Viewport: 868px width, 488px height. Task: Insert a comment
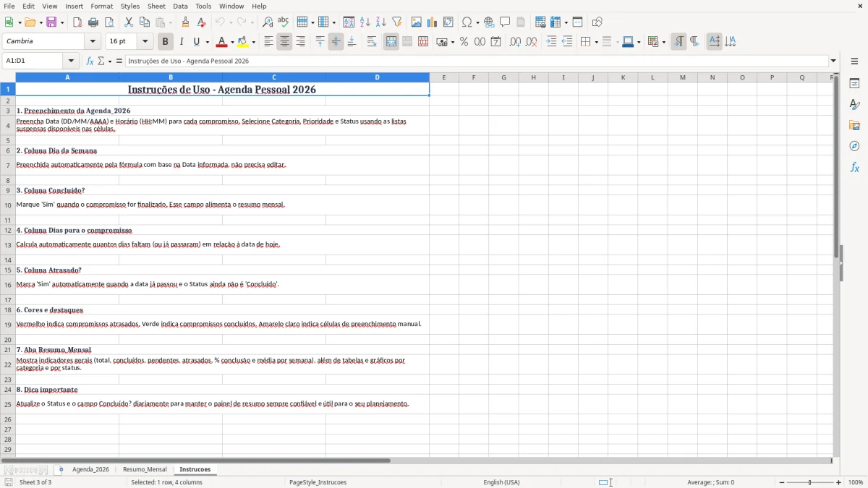506,22
